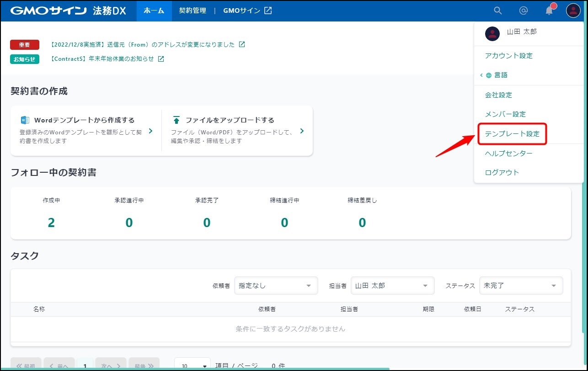Open the 契約管理 tab

click(x=192, y=11)
